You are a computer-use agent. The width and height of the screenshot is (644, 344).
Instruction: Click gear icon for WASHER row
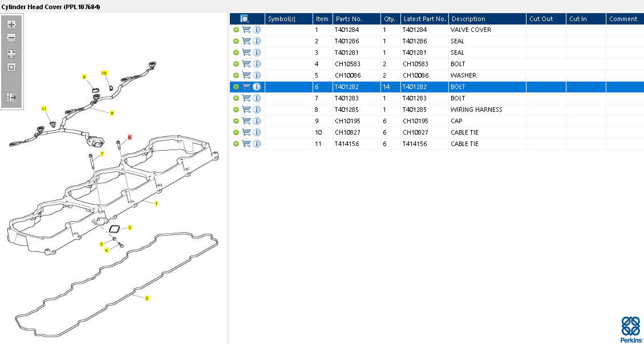pyautogui.click(x=236, y=75)
